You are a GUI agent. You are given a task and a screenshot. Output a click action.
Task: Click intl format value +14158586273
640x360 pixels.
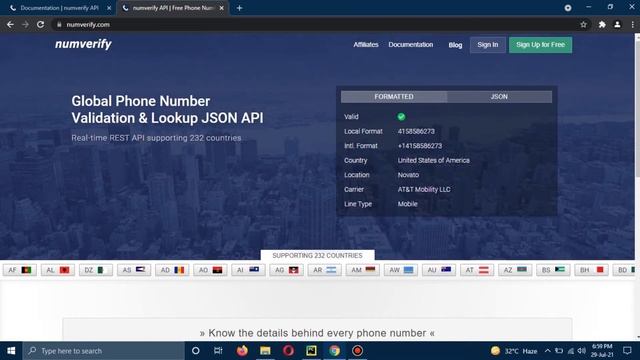(420, 146)
